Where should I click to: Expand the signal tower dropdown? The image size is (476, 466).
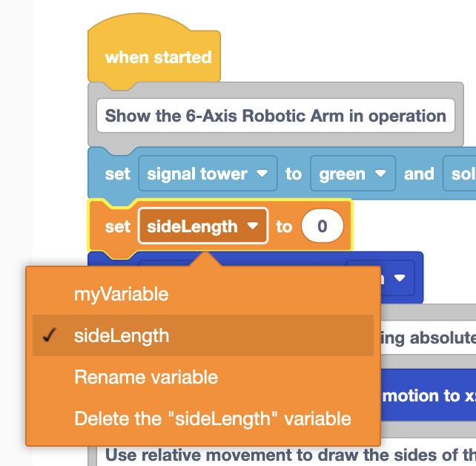pyautogui.click(x=208, y=174)
